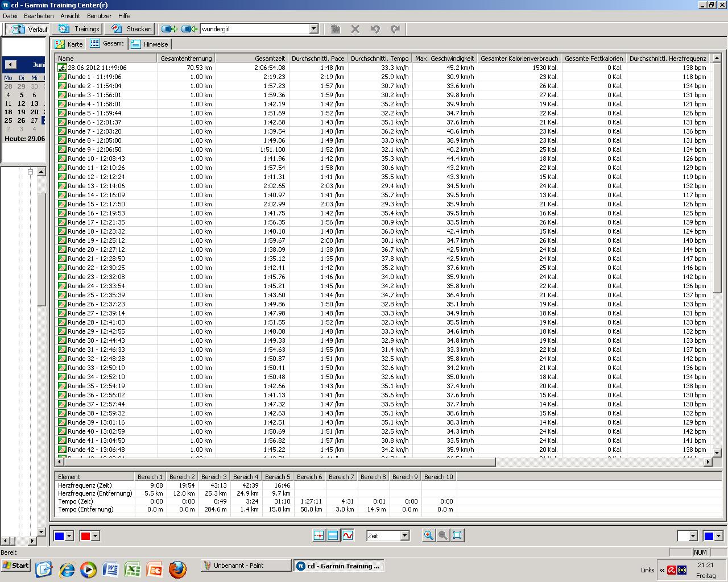Click the undo arrow icon
This screenshot has width=728, height=582.
[375, 29]
